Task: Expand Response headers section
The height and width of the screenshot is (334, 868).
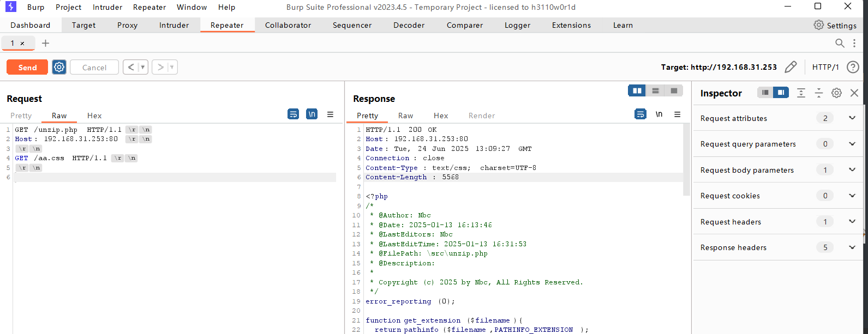Action: [x=852, y=247]
